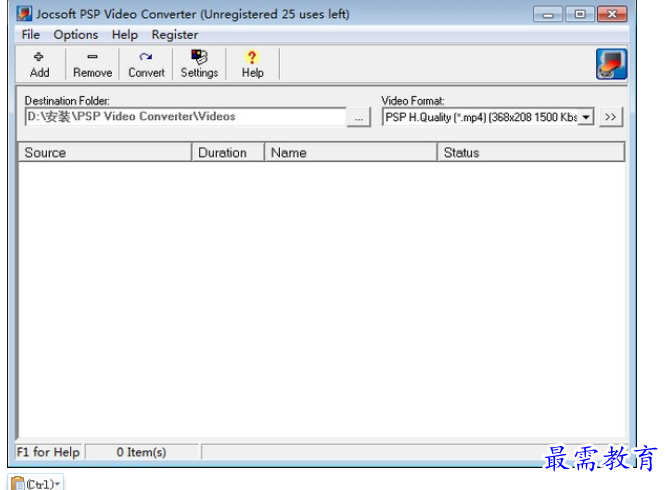Image resolution: width=666 pixels, height=490 pixels.
Task: Click the 'F1 for Help' status bar text
Action: [48, 452]
